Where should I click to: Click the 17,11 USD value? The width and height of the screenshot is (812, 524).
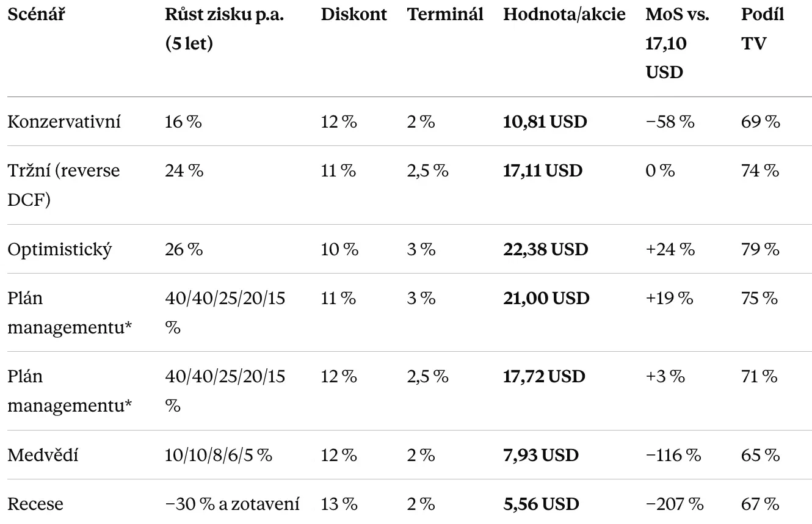coord(542,170)
